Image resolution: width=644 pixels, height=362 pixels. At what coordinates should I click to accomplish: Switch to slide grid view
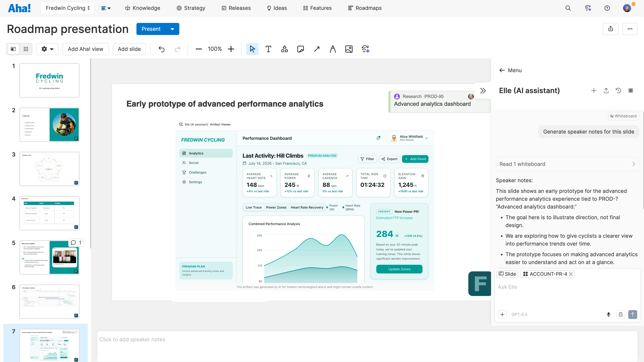(26, 49)
